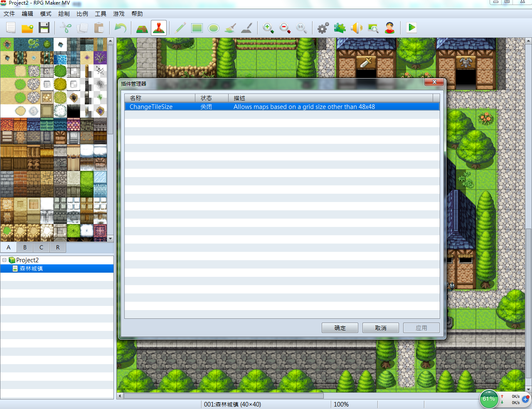This screenshot has width=532, height=409.
Task: Switch to Event editing mode
Action: coord(159,28)
